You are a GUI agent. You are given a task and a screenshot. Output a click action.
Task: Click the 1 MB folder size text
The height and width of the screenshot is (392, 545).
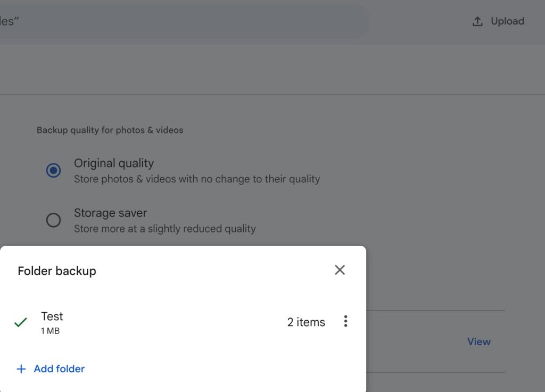(x=50, y=331)
